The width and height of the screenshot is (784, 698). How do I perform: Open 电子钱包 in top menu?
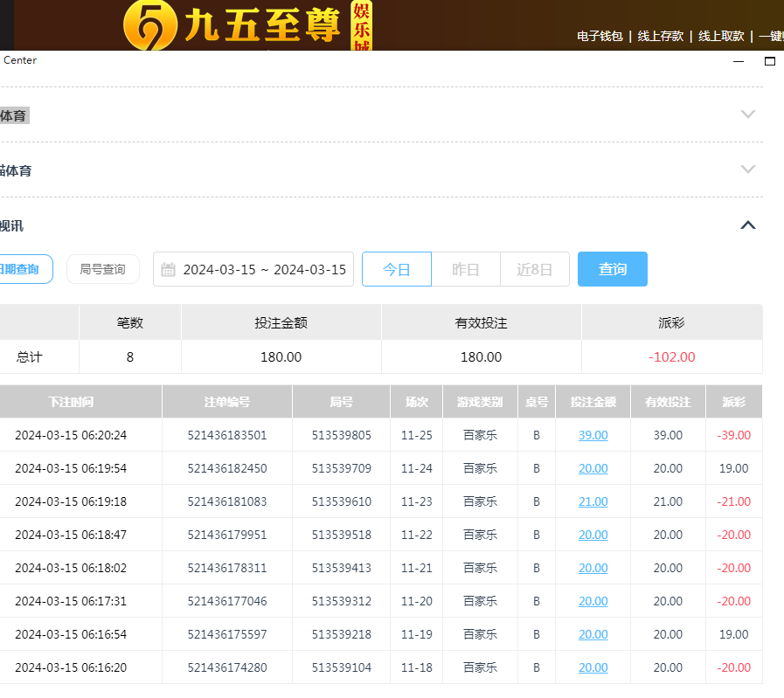pos(600,36)
